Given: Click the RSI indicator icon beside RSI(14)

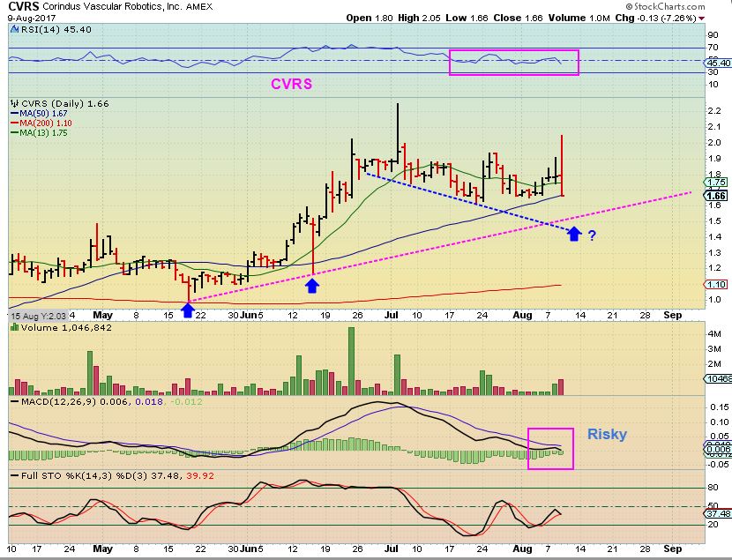Looking at the screenshot, I should tap(15, 29).
